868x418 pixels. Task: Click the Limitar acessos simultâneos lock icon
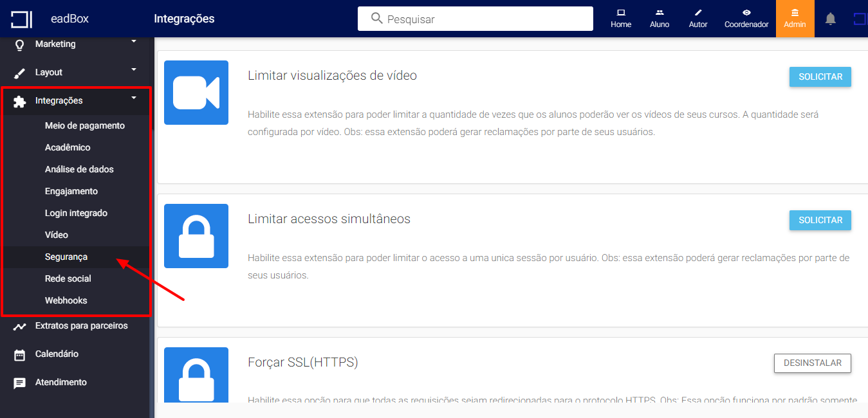coord(196,236)
